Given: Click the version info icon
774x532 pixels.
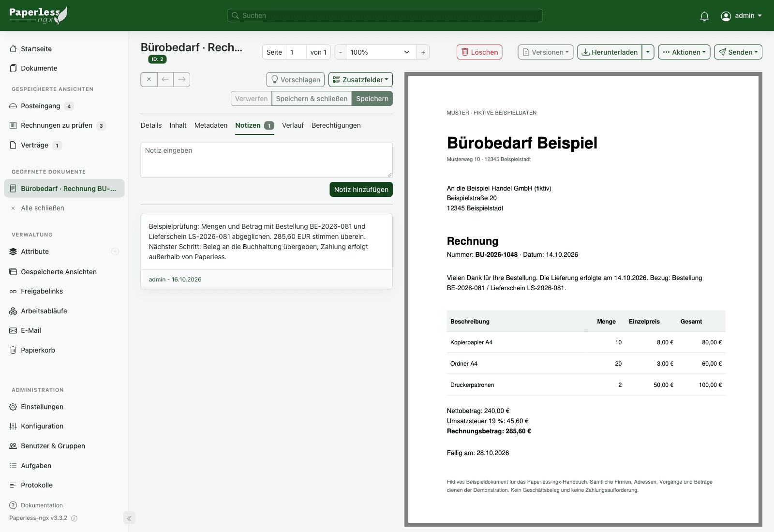Looking at the screenshot, I should (74, 518).
